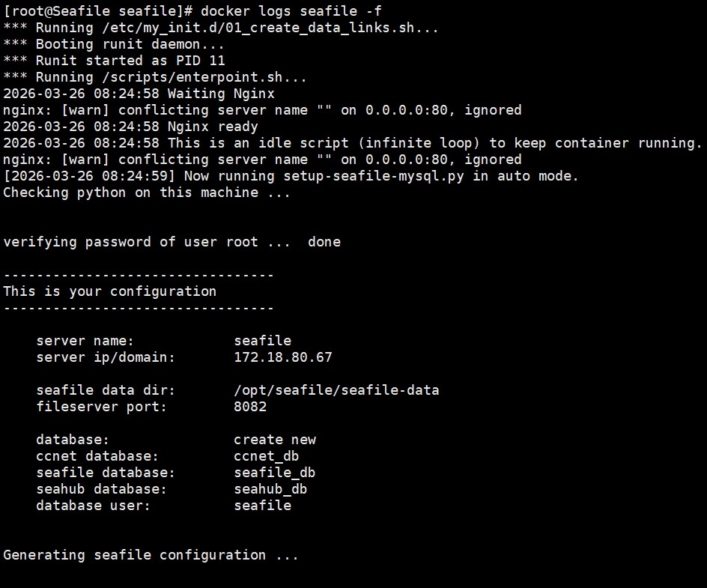Image resolution: width=707 pixels, height=588 pixels.
Task: Click 'Generating seafile configuration ...' line
Action: click(x=151, y=555)
